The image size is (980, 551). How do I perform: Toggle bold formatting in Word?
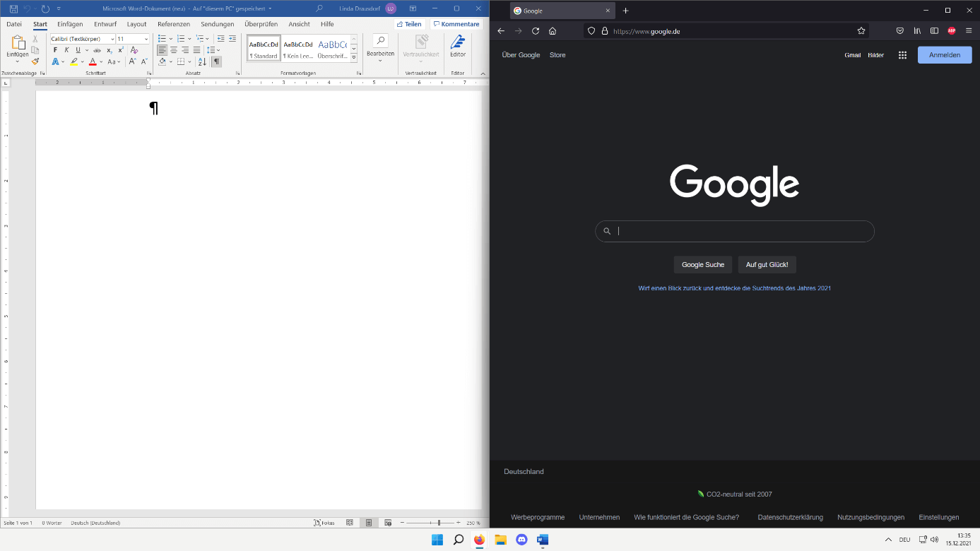click(56, 50)
